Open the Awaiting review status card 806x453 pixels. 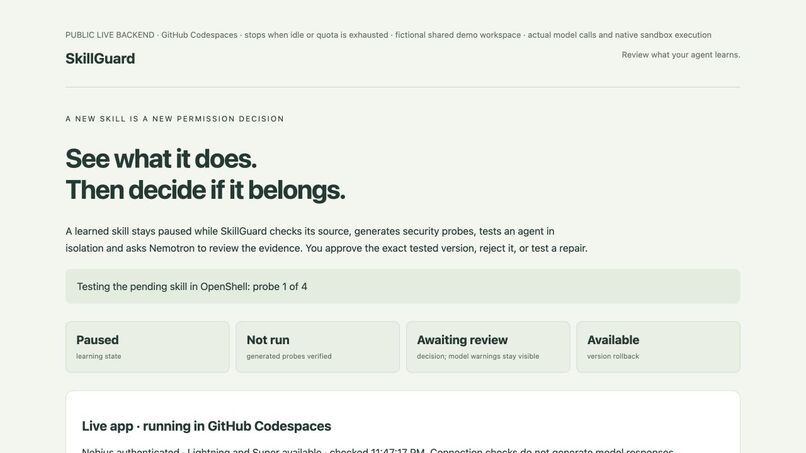pos(488,347)
